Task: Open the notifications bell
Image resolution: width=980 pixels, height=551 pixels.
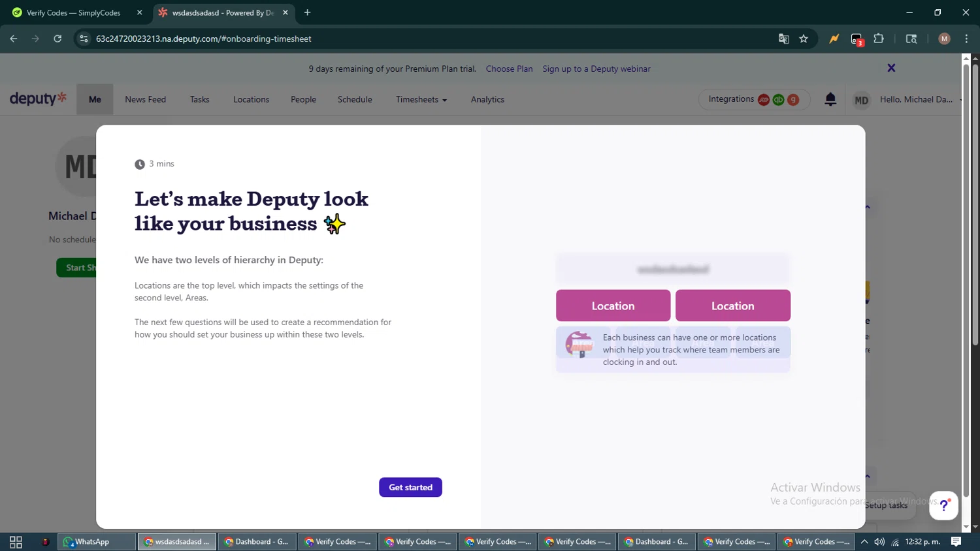Action: 830,99
